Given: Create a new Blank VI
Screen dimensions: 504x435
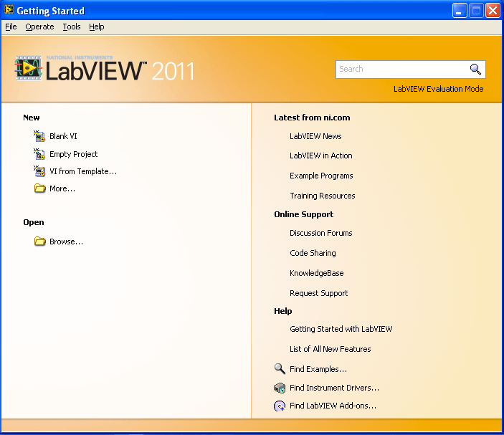Looking at the screenshot, I should point(63,136).
